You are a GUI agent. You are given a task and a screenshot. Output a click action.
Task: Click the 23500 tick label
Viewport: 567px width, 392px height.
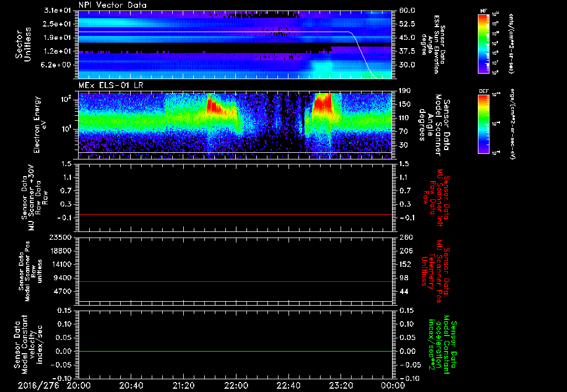click(x=60, y=238)
